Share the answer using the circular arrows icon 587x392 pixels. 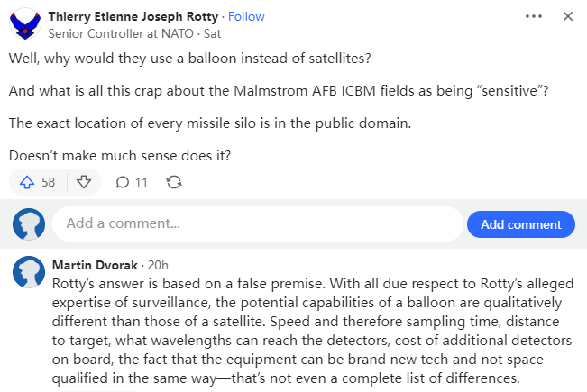point(175,182)
